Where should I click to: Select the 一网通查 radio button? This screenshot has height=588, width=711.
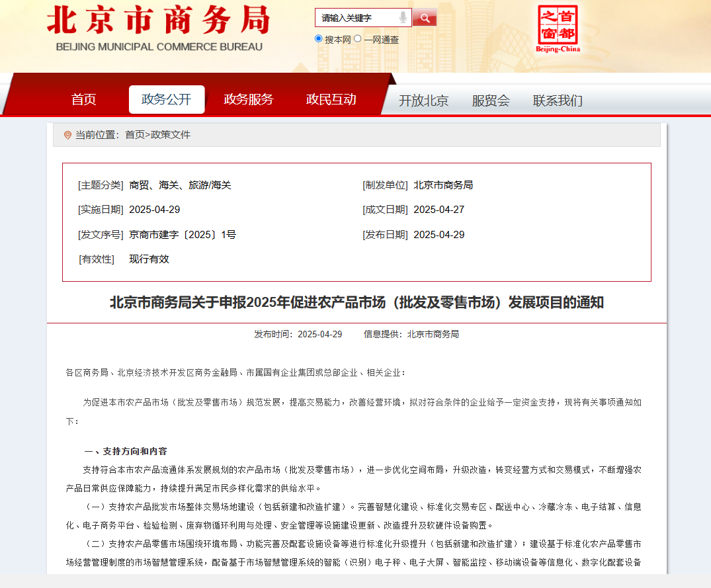click(x=358, y=39)
